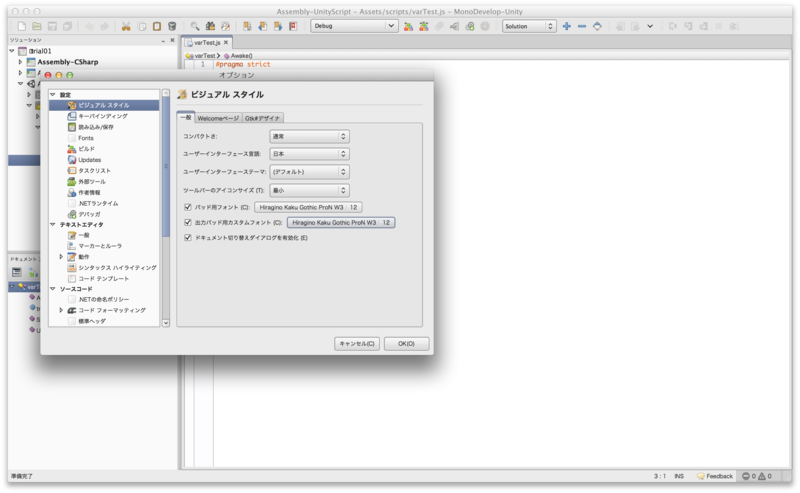Toggle パッド用フォント checkbox

tap(188, 207)
